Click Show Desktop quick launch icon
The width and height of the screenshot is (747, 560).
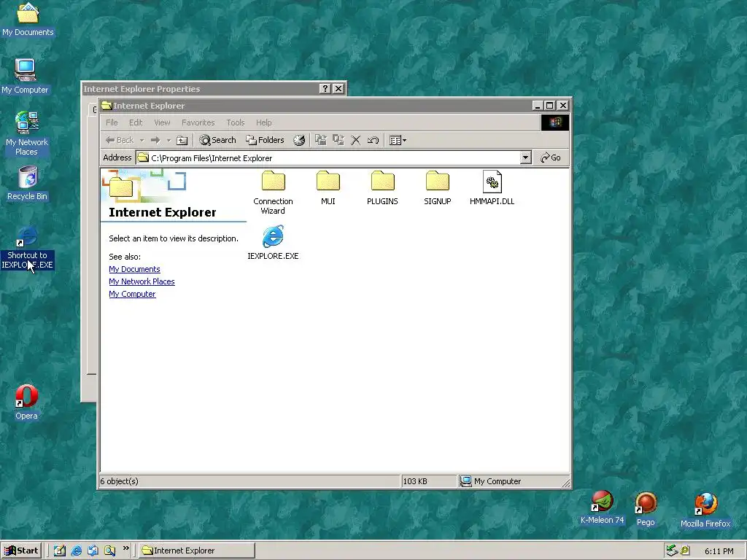click(x=60, y=551)
